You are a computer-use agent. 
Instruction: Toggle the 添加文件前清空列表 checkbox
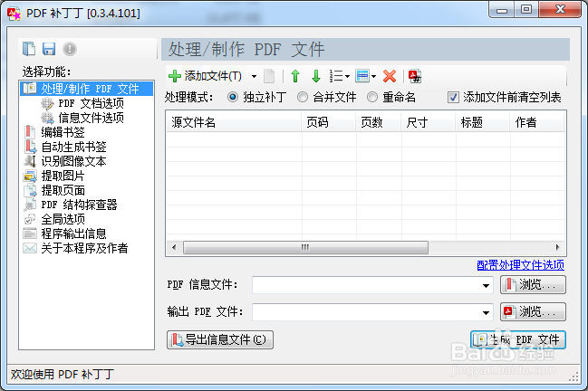click(x=453, y=98)
